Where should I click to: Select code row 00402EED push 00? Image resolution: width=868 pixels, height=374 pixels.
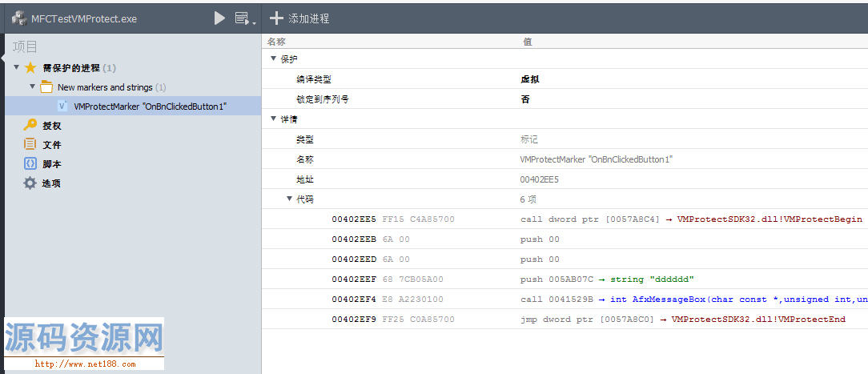coord(565,259)
